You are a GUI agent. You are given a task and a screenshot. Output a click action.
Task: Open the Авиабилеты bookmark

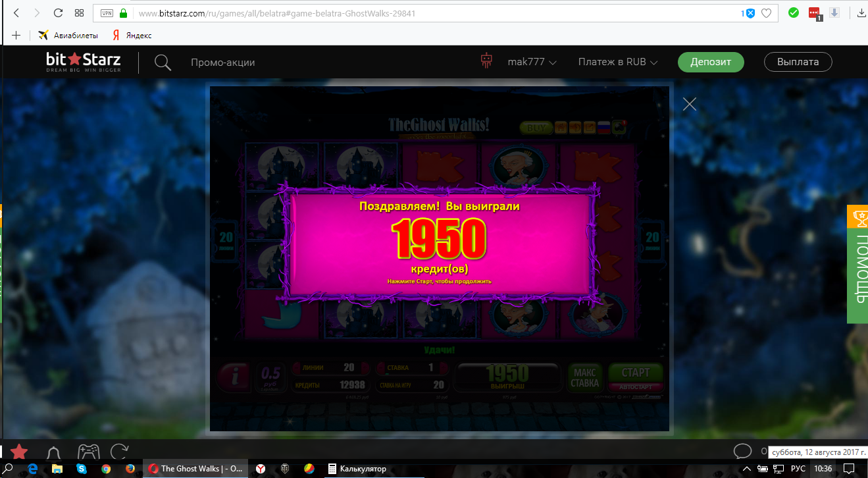(68, 36)
